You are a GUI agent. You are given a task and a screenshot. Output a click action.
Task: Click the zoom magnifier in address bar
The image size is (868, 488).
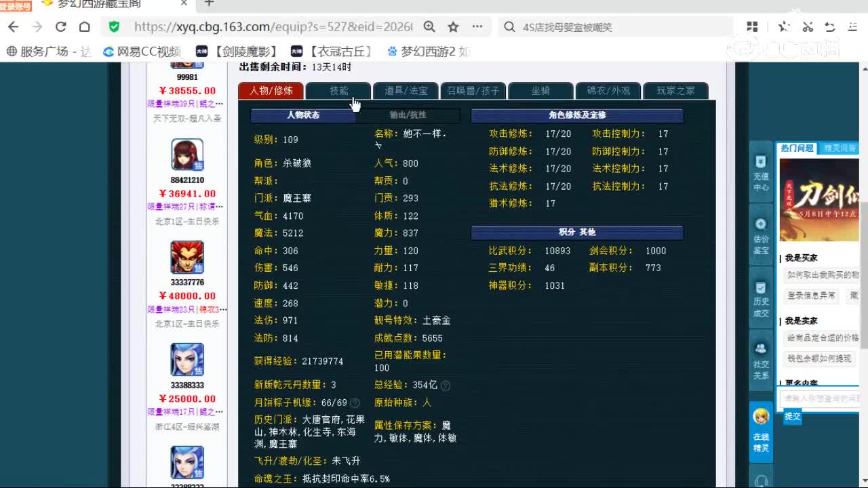click(429, 27)
